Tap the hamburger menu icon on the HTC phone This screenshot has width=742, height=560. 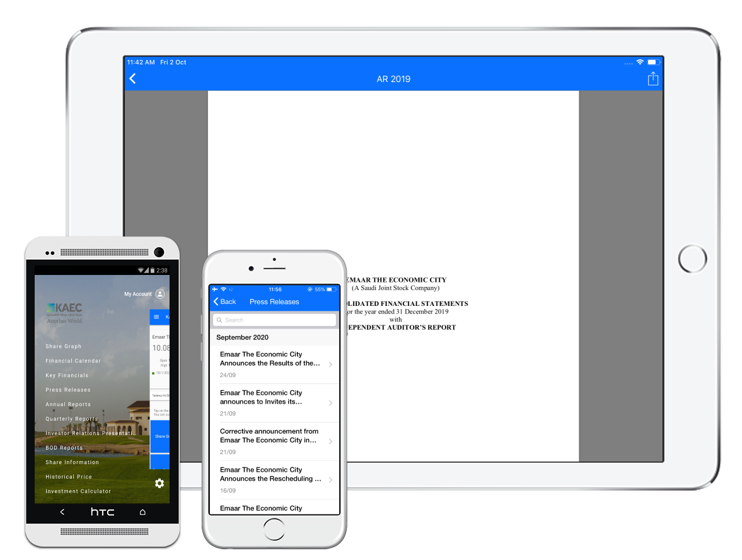[156, 317]
